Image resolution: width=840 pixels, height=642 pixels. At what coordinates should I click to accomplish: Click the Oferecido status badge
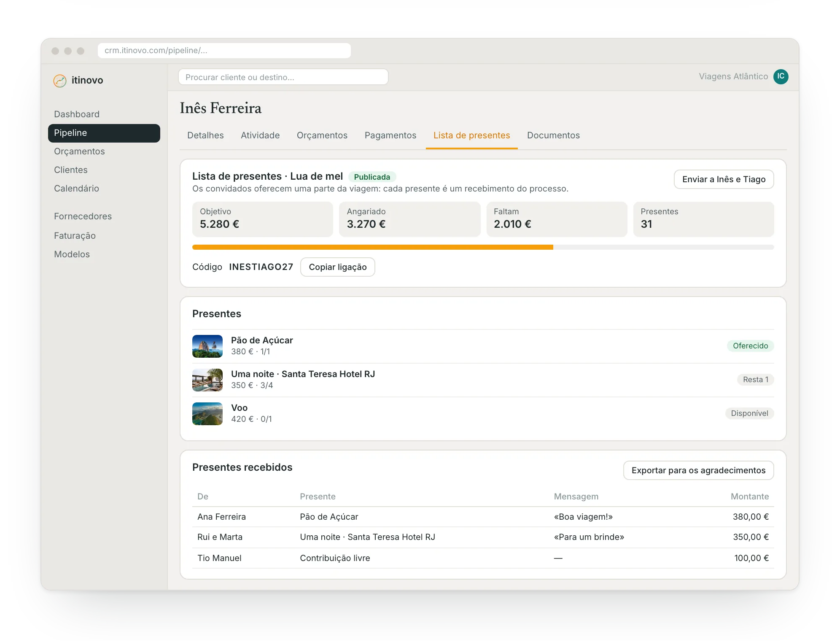pos(750,345)
